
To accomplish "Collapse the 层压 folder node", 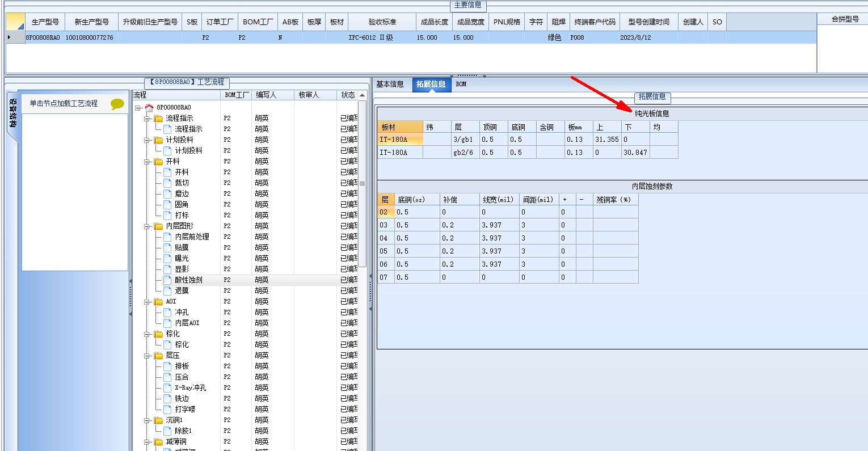I will click(147, 356).
